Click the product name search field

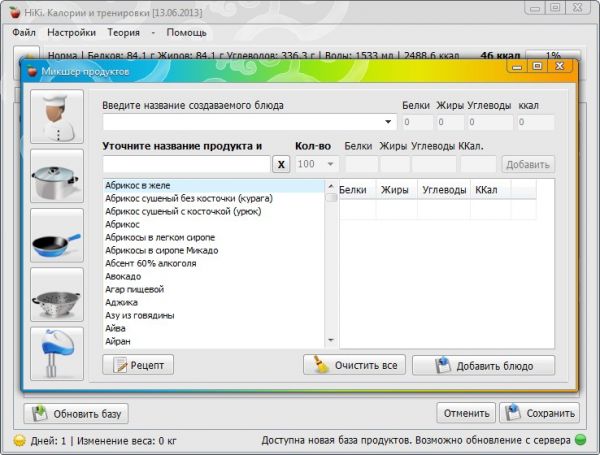pos(186,164)
